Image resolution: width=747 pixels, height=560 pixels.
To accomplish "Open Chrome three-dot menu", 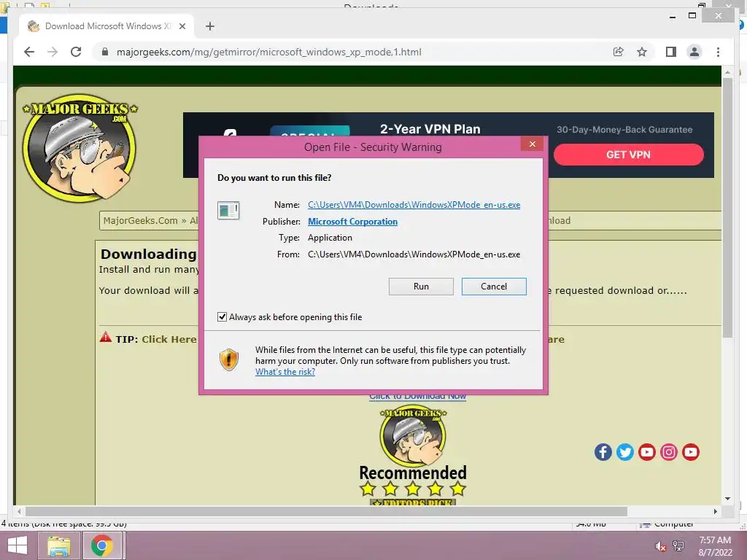I will click(718, 52).
